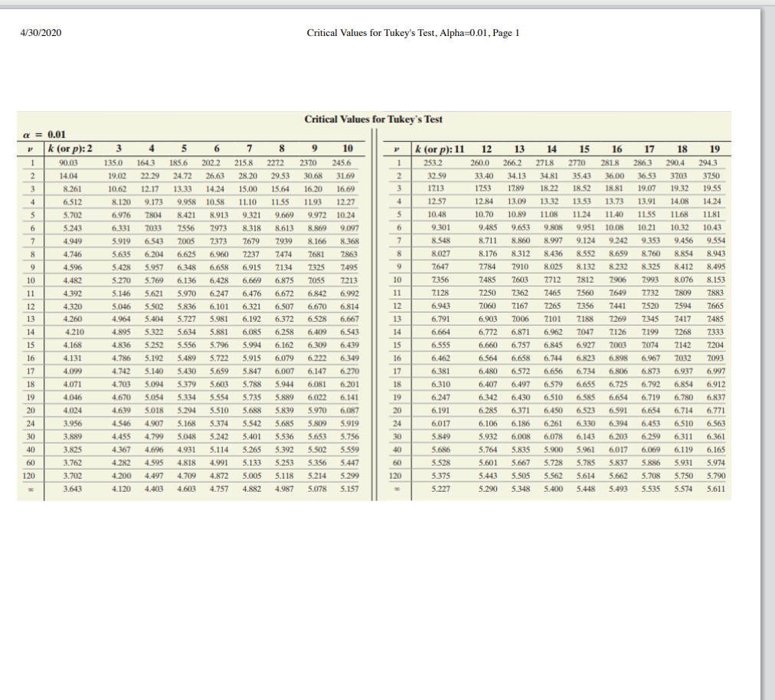This screenshot has height=700, width=775.
Task: Click the cell value 4.987
Action: pos(285,489)
